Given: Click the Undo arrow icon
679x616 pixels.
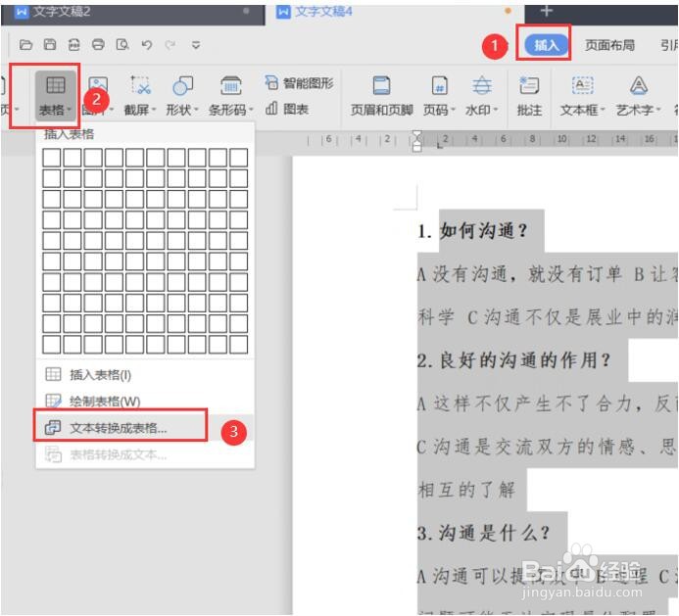Looking at the screenshot, I should [x=147, y=45].
